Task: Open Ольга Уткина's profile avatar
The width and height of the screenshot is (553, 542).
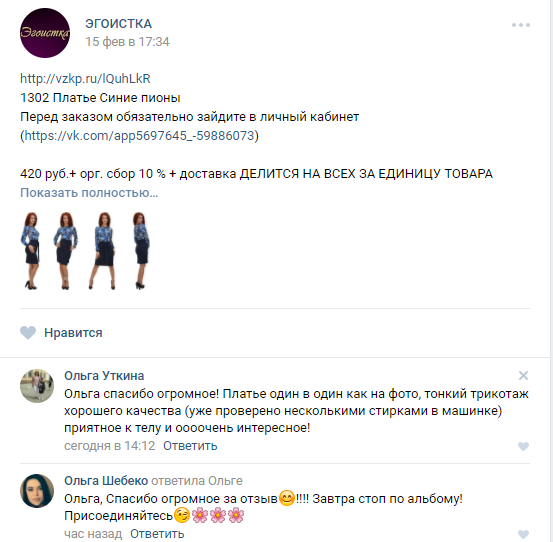Action: (x=37, y=386)
